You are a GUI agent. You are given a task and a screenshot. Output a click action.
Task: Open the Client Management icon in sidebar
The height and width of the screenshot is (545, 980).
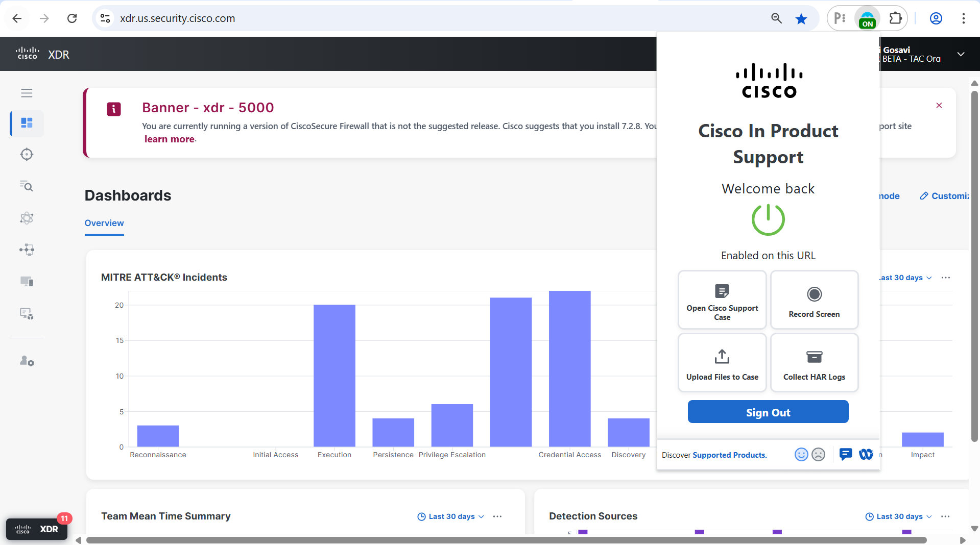pyautogui.click(x=27, y=313)
